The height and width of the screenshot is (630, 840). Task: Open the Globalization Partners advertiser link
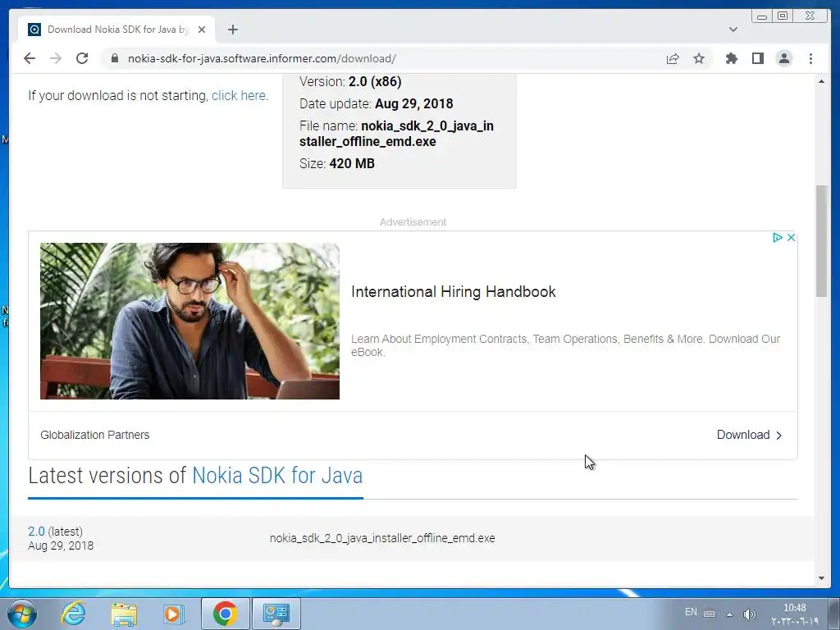pyautogui.click(x=95, y=435)
